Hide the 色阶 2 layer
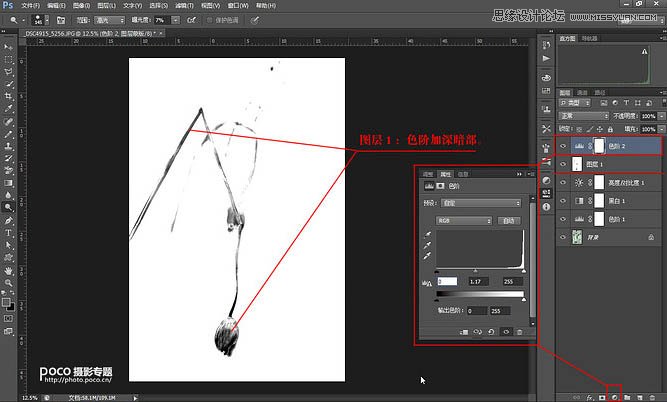 tap(564, 145)
